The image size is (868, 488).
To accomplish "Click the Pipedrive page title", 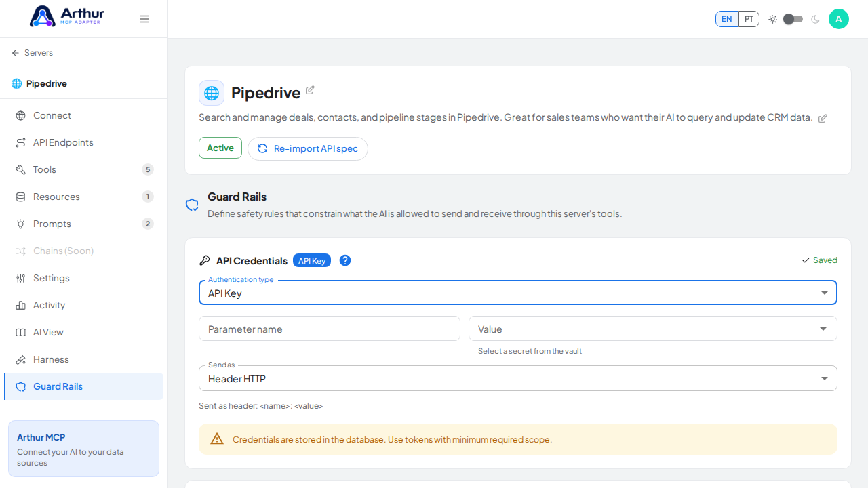I will click(x=266, y=93).
